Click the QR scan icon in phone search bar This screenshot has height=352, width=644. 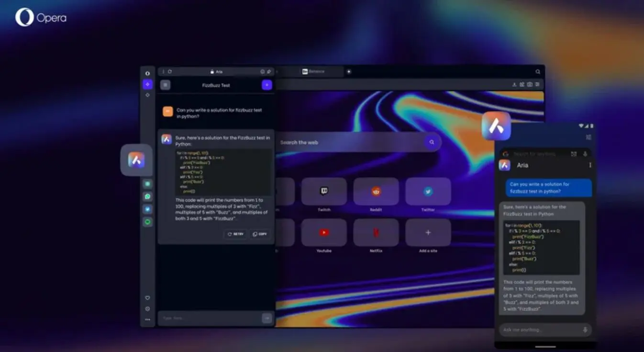574,154
